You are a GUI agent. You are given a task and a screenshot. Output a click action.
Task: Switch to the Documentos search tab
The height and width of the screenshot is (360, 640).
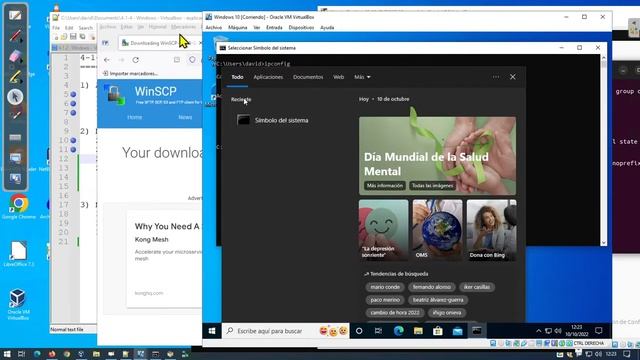click(x=308, y=77)
